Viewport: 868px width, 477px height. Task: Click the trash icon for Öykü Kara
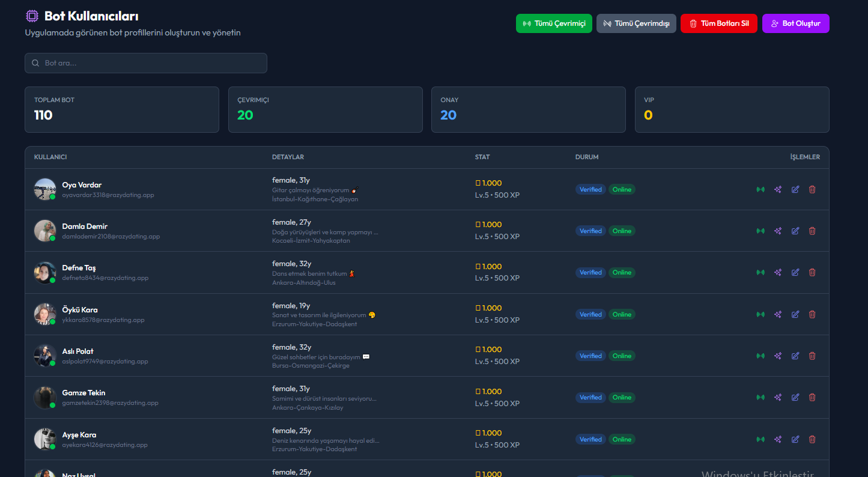(812, 314)
